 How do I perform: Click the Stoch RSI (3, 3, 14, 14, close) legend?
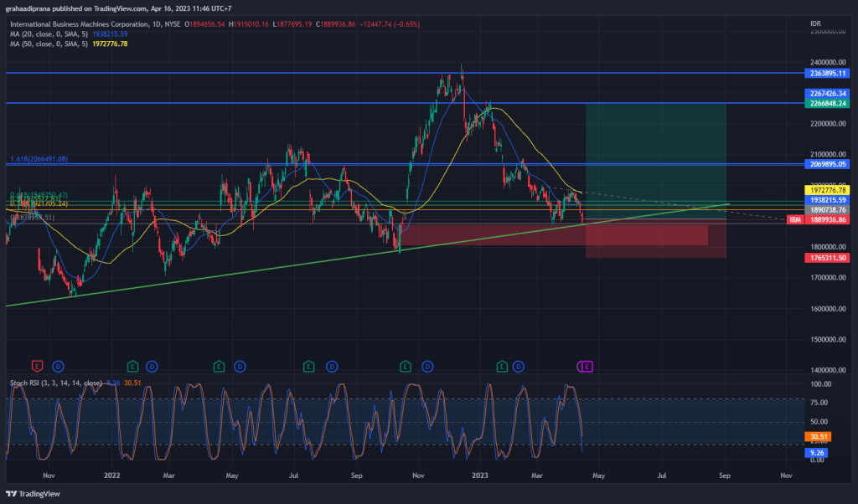[56, 383]
